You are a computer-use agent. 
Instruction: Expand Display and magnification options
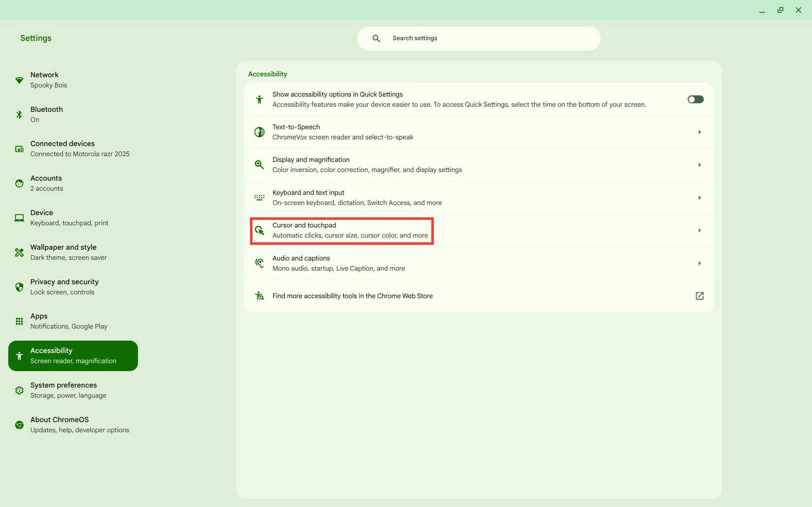[x=699, y=165]
